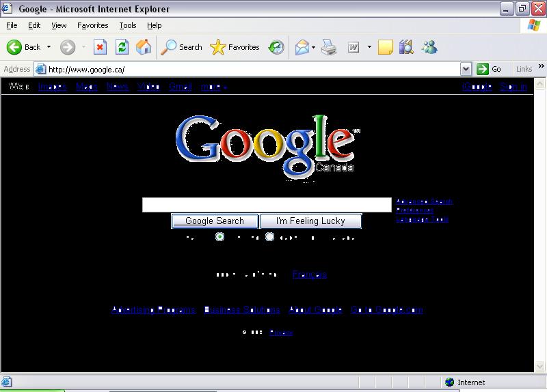The width and height of the screenshot is (547, 392).
Task: Click the green Back arrow button
Action: [x=14, y=47]
